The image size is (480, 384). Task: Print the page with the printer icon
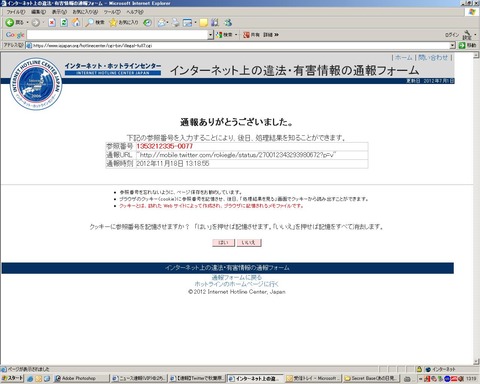176,23
